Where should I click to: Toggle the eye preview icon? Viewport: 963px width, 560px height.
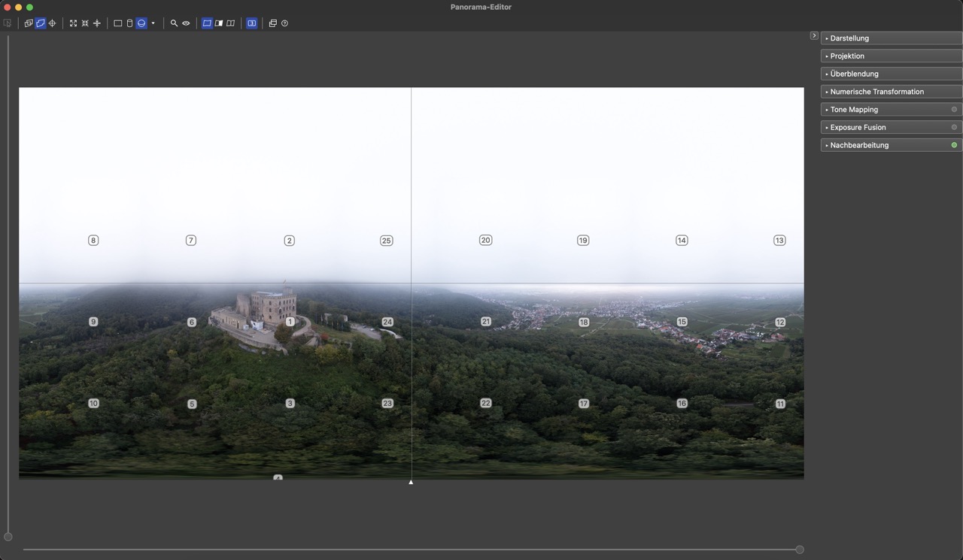click(186, 23)
